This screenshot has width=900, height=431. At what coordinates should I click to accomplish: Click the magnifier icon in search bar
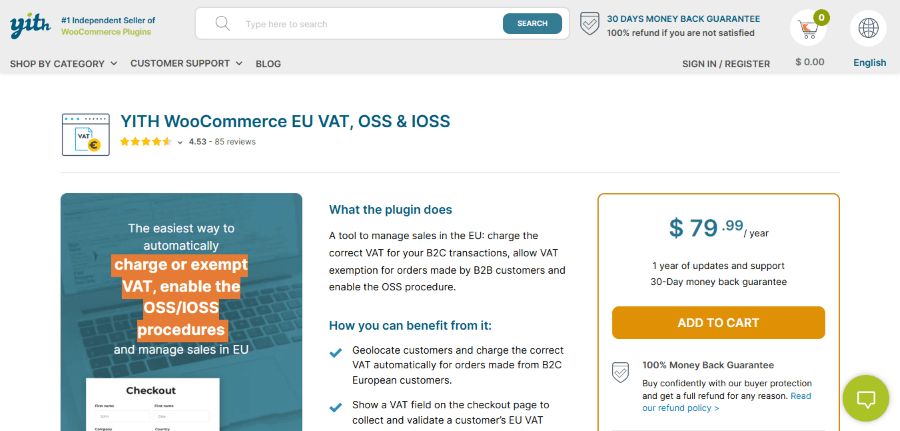(x=222, y=24)
